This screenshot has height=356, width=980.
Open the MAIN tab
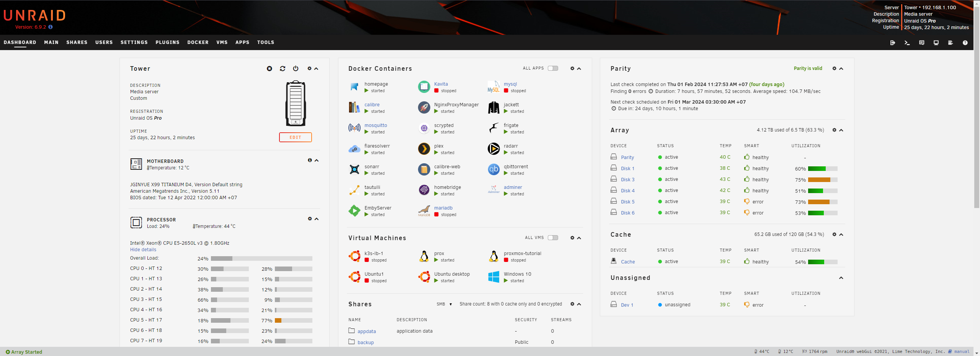51,42
